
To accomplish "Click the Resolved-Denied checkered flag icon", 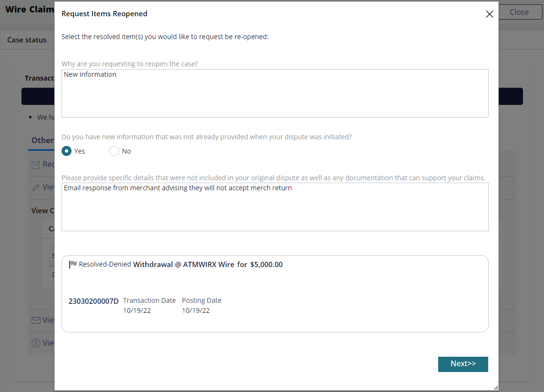I will click(73, 264).
